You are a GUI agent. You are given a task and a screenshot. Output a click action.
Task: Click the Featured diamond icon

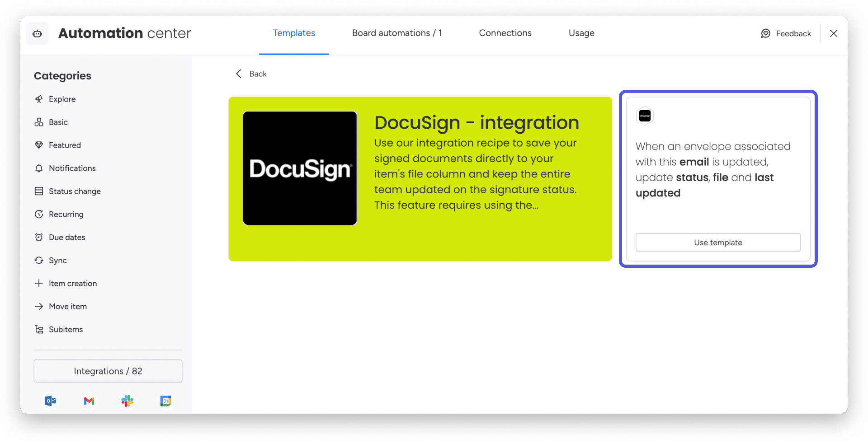(39, 145)
